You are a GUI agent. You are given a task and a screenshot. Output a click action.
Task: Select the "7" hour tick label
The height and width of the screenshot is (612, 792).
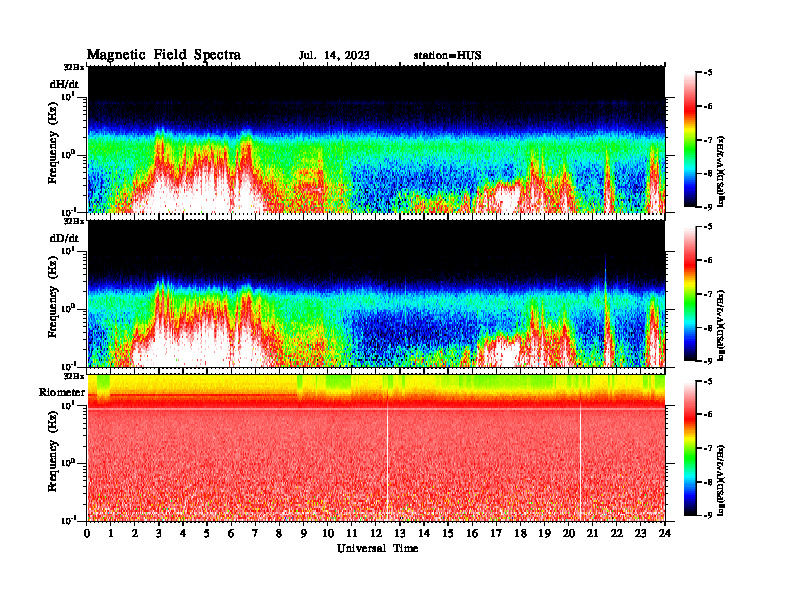pyautogui.click(x=255, y=533)
